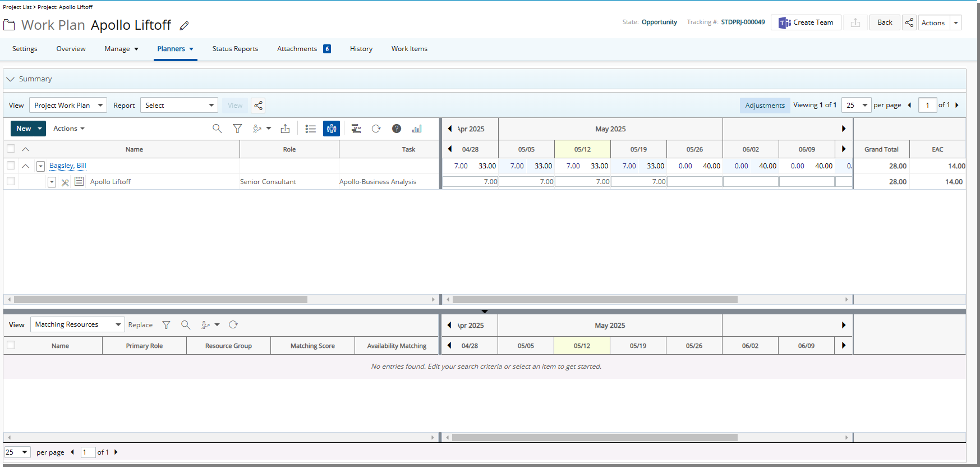980x467 pixels.
Task: Open the Status Reports tab
Action: tap(235, 49)
